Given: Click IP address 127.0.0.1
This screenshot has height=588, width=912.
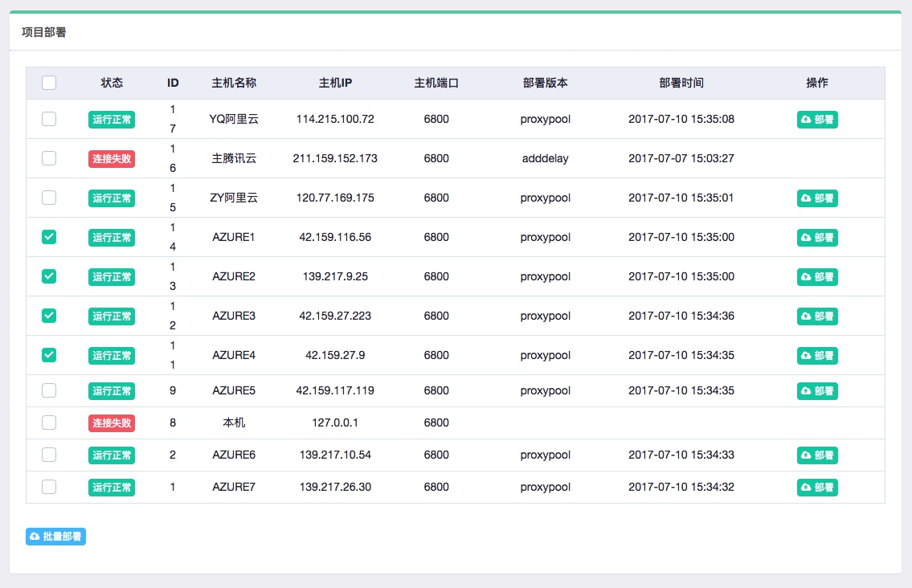Looking at the screenshot, I should pyautogui.click(x=335, y=423).
